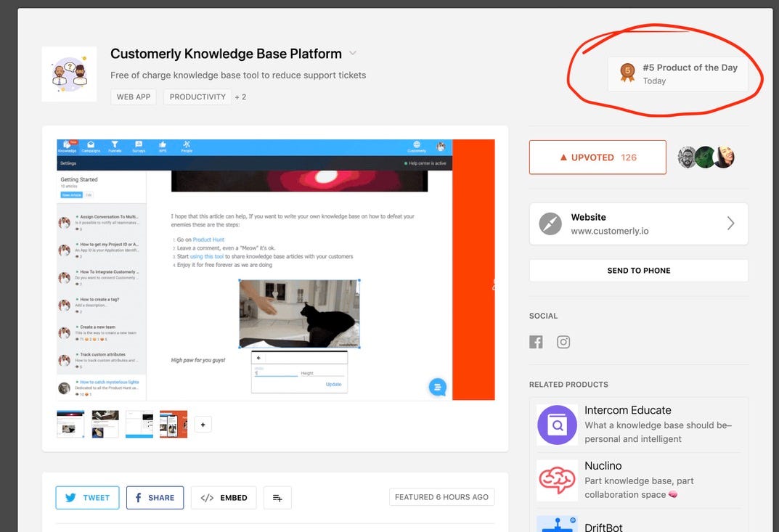The height and width of the screenshot is (532, 779).
Task: Click the Product Hunt link in article
Action: click(208, 240)
